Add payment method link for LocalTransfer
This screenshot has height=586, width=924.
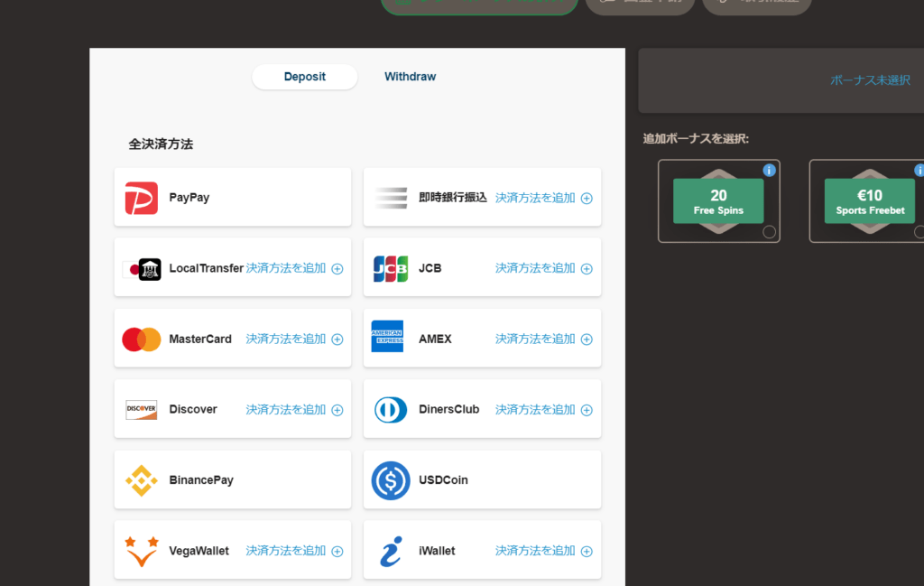[x=286, y=268]
